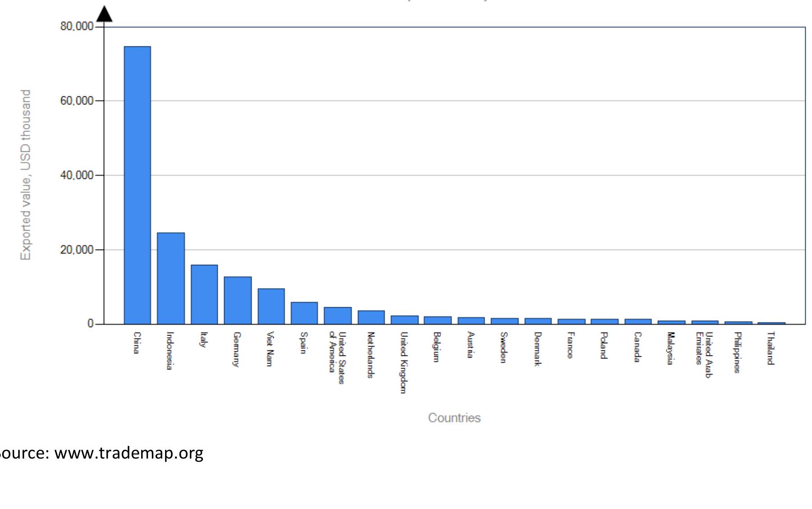This screenshot has height=509, width=812.
Task: Select the Austria axis label
Action: (x=470, y=345)
